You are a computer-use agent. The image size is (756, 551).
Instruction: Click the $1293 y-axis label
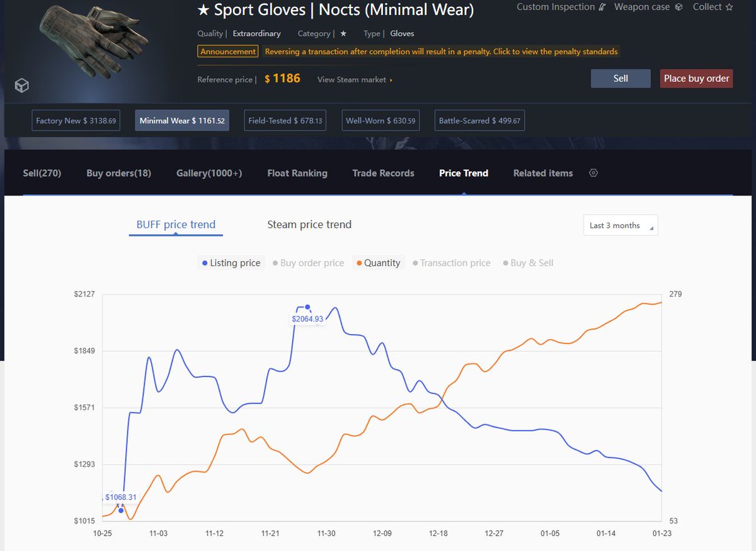point(83,464)
